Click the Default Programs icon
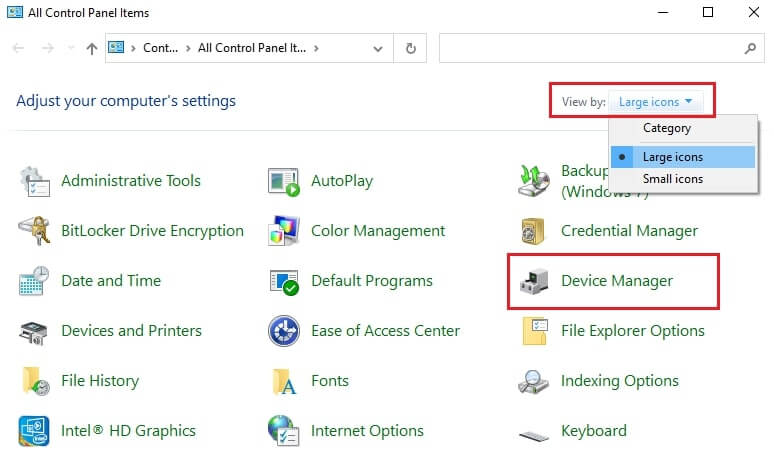Image resolution: width=774 pixels, height=453 pixels. (284, 282)
